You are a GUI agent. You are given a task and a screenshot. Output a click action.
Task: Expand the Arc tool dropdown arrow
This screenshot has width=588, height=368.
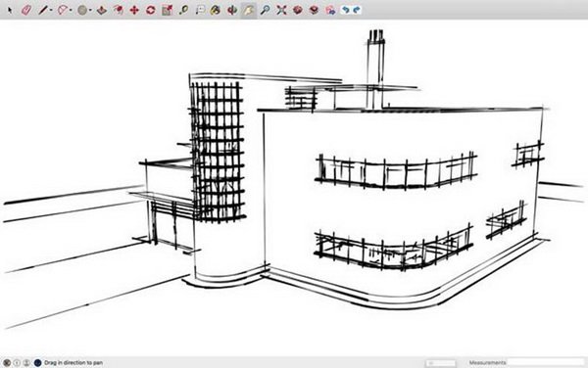[x=71, y=11]
